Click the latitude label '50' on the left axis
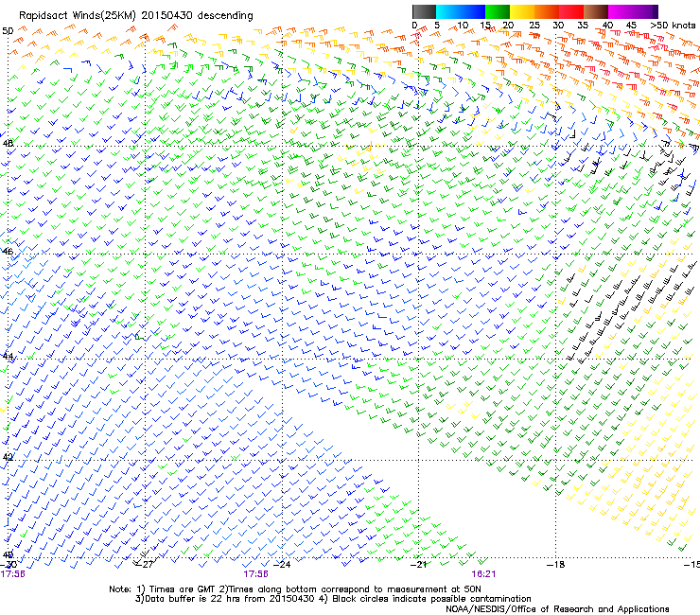Image resolution: width=700 pixels, height=615 pixels. 8,31
